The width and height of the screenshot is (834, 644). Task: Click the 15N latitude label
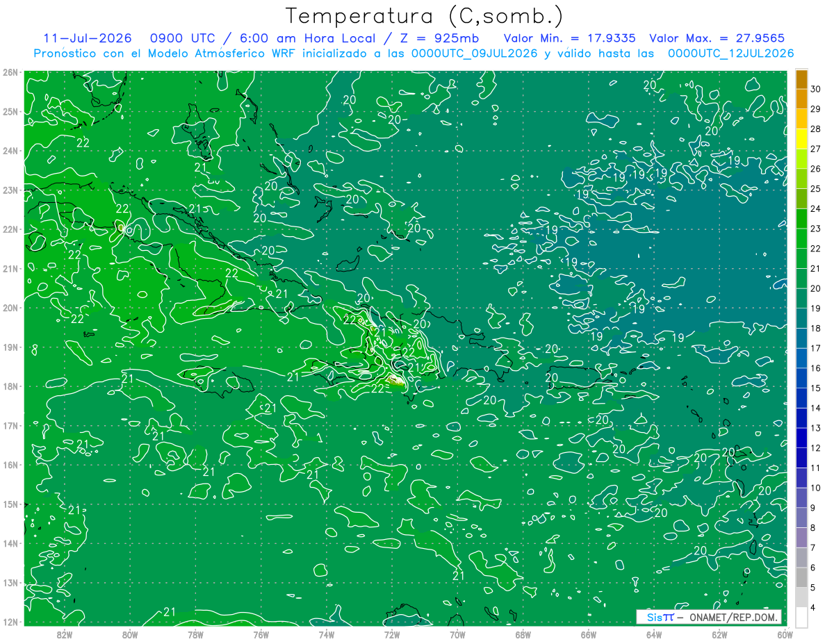pos(10,504)
